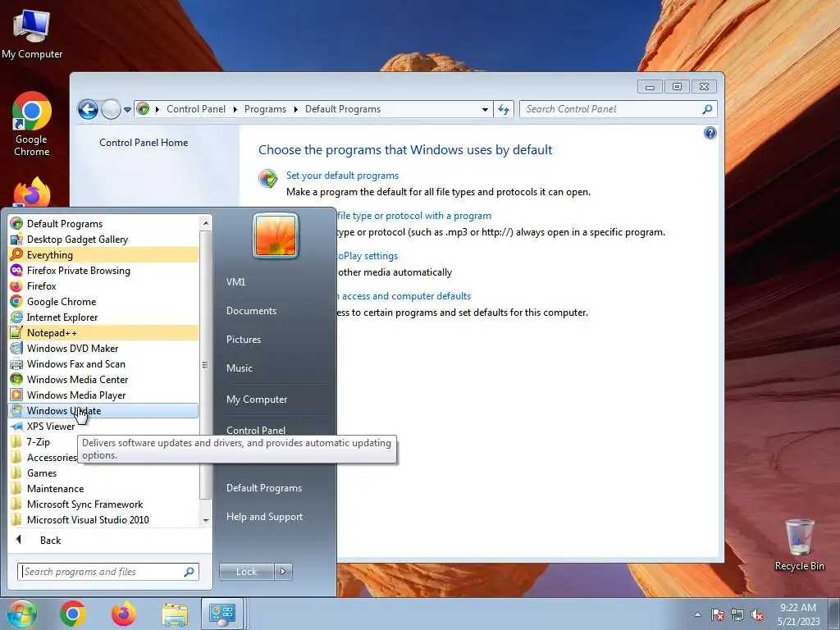Open Desktop Gadget Gallery icon

tap(16, 239)
